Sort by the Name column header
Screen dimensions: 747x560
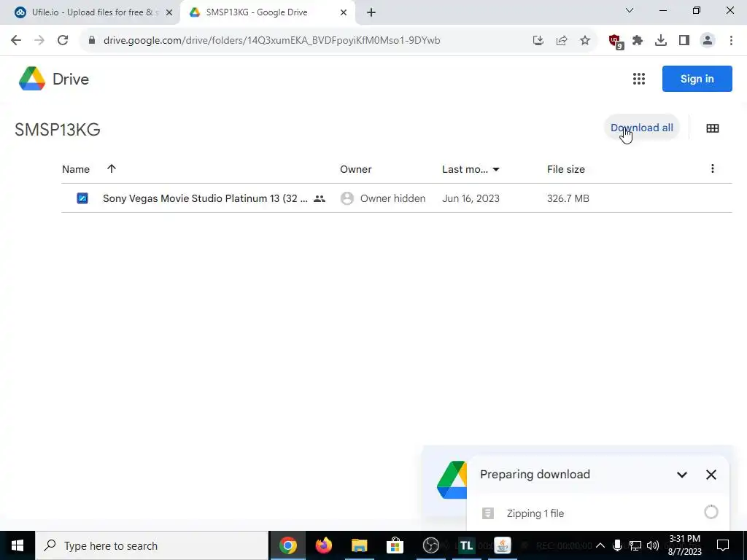coord(76,169)
